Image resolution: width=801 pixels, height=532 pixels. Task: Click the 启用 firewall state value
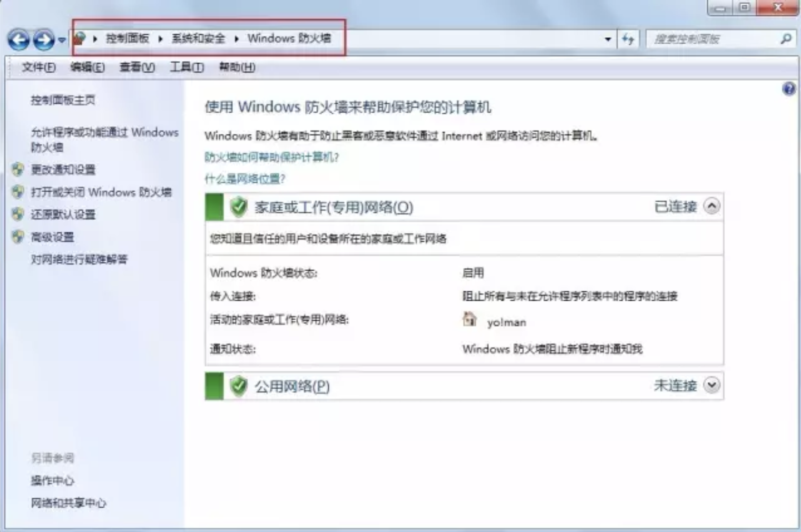pyautogui.click(x=473, y=273)
